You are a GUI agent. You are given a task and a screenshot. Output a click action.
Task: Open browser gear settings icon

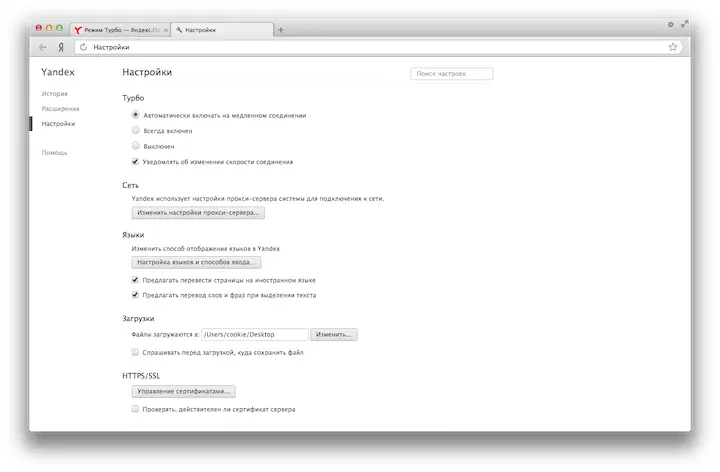(x=671, y=24)
